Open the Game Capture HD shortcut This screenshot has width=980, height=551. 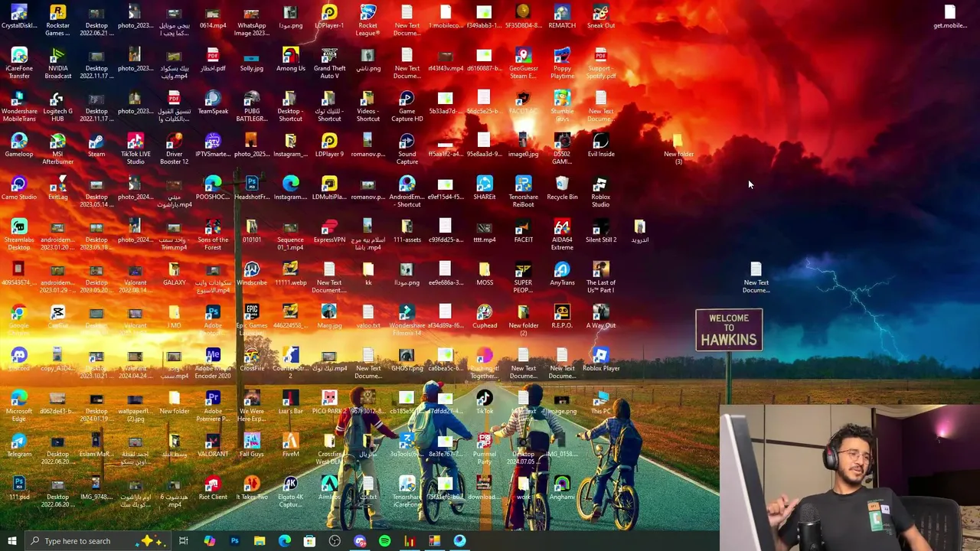pos(407,106)
